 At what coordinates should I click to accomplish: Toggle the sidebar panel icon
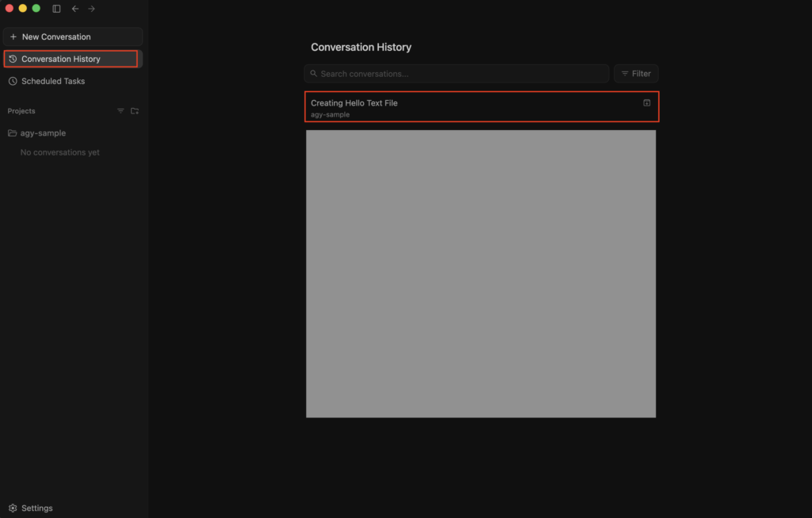pos(56,9)
